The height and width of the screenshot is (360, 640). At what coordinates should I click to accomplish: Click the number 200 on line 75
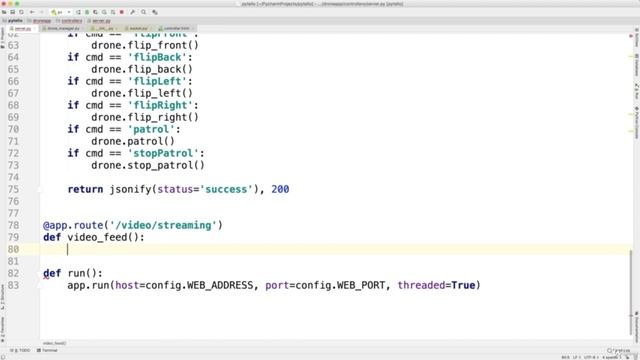pos(280,189)
